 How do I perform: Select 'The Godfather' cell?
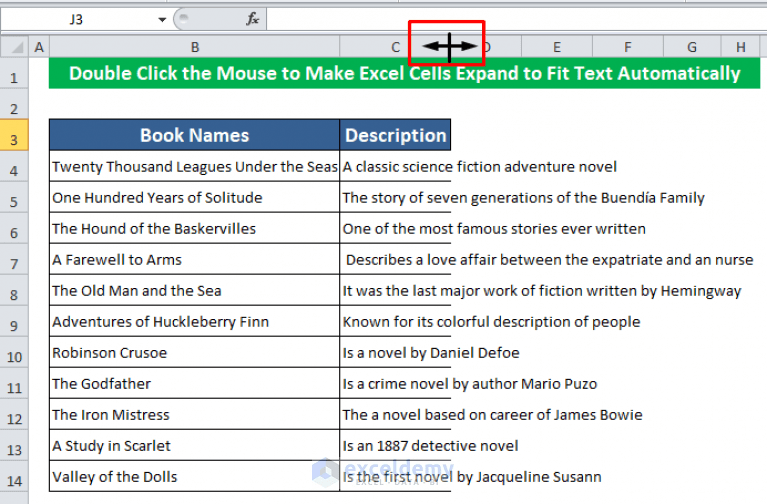195,383
